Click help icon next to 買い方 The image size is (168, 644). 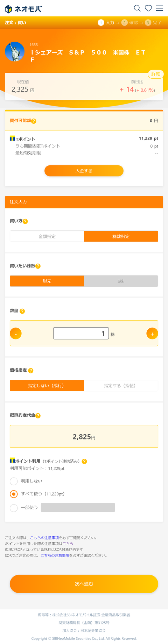[x=25, y=221]
